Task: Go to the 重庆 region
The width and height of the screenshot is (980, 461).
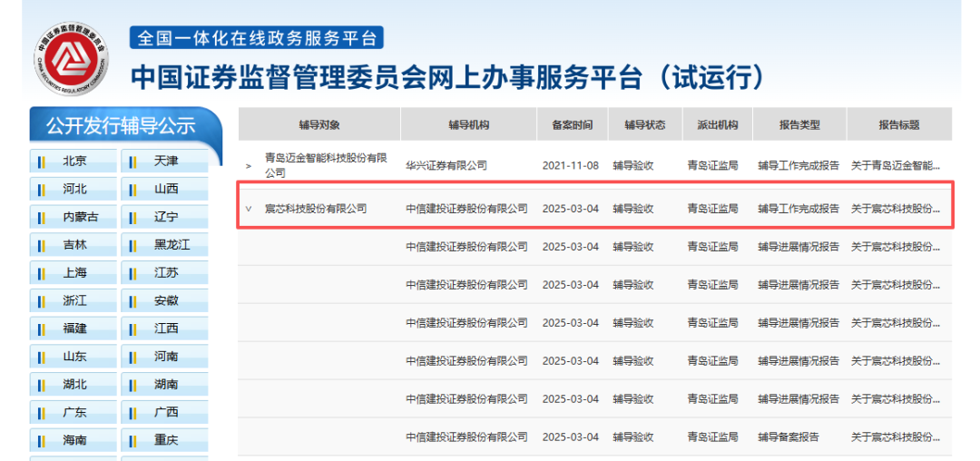Action: (x=164, y=440)
